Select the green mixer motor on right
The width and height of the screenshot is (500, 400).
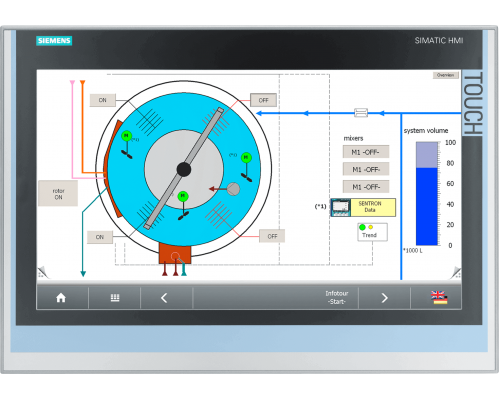pyautogui.click(x=246, y=157)
